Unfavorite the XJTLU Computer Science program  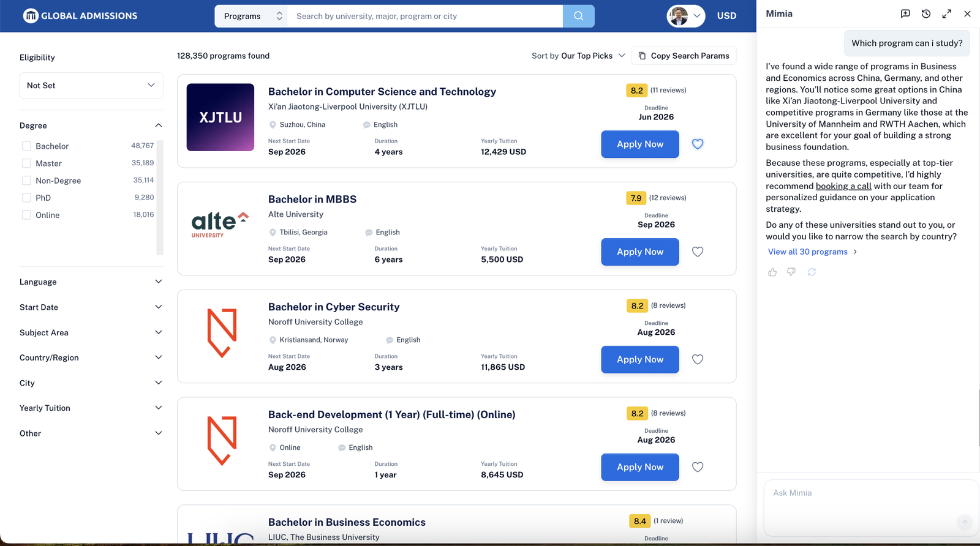tap(698, 144)
